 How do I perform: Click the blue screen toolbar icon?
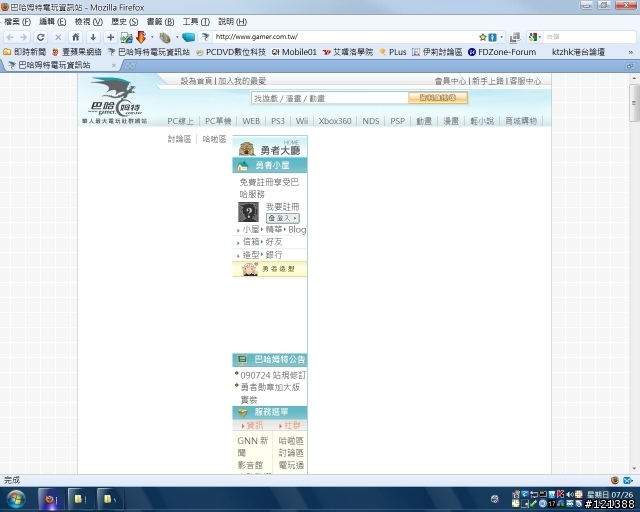[x=189, y=37]
